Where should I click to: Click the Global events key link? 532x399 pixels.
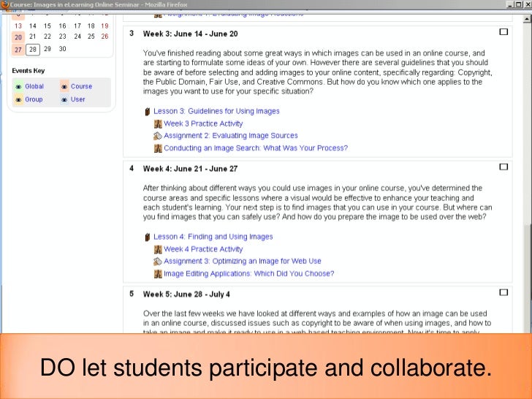click(x=34, y=86)
